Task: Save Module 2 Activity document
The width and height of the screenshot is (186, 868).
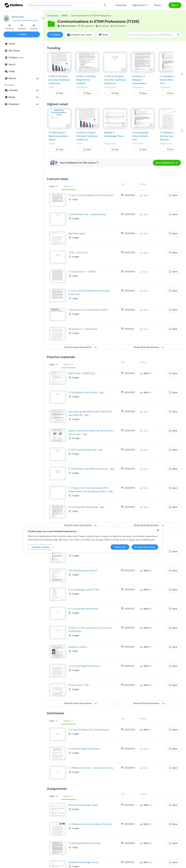Action: (x=173, y=647)
